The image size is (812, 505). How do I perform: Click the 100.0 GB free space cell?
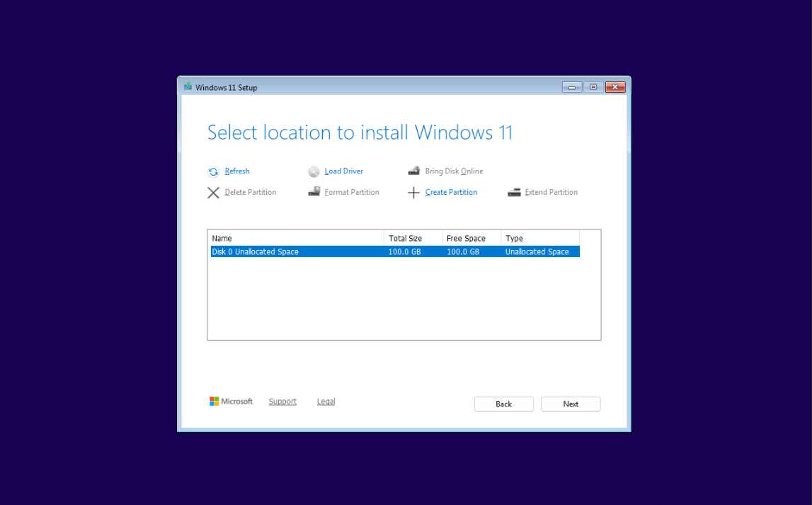pos(463,251)
